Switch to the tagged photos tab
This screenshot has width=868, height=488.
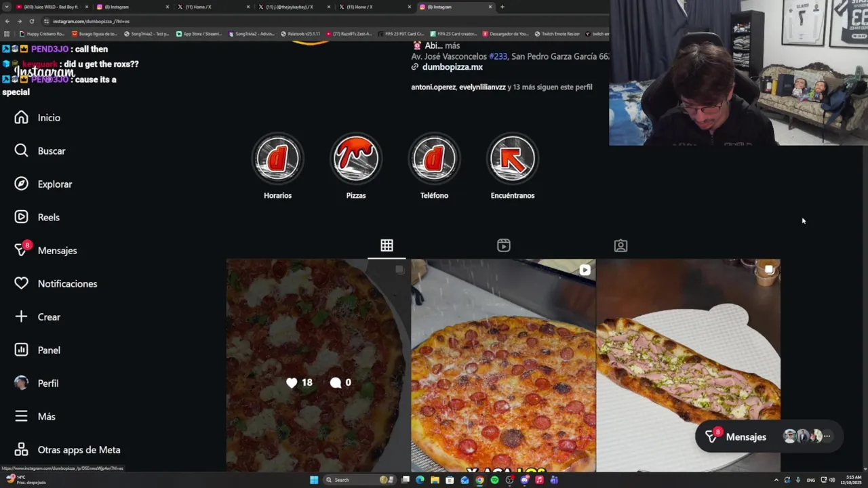coord(620,245)
